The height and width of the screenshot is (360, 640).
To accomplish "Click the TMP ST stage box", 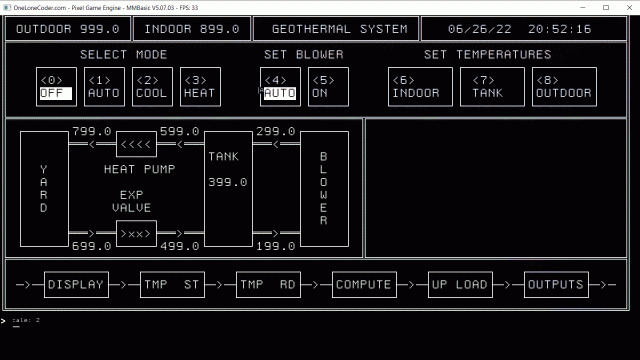I will click(x=172, y=284).
